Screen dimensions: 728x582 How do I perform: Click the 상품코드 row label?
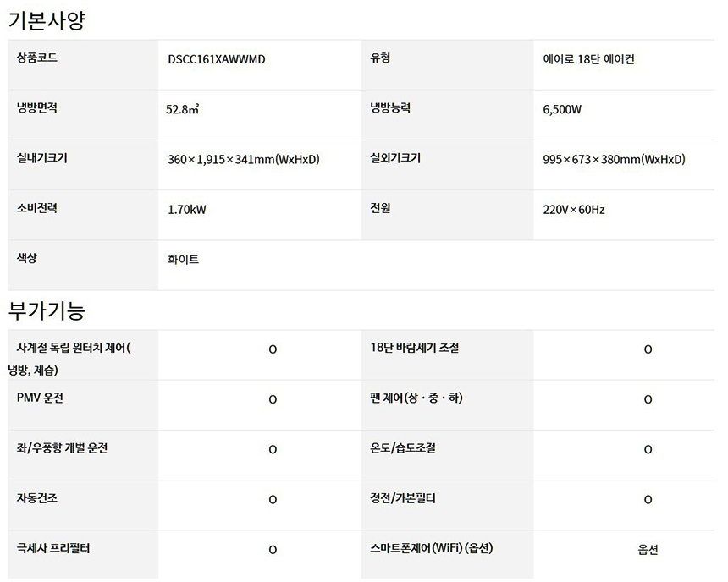point(37,59)
